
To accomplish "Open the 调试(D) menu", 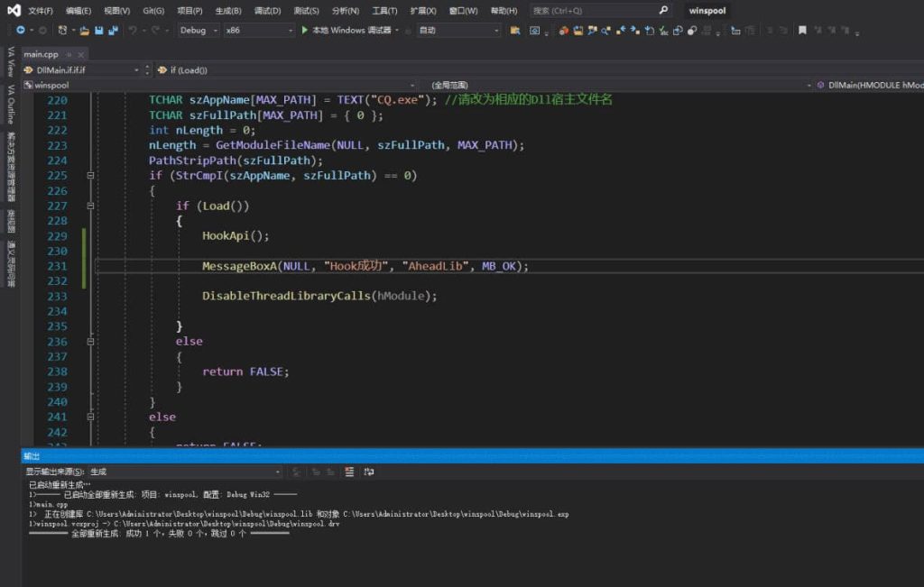I will coord(267,11).
